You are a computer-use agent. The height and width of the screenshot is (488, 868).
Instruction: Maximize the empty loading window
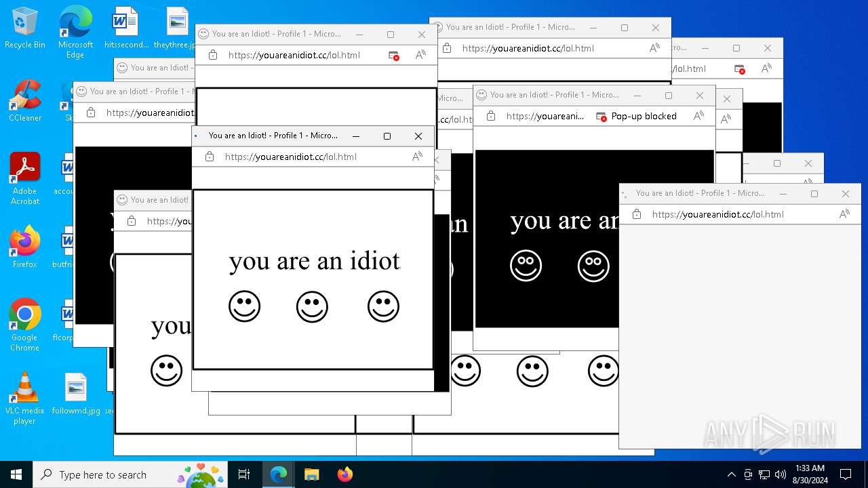814,193
